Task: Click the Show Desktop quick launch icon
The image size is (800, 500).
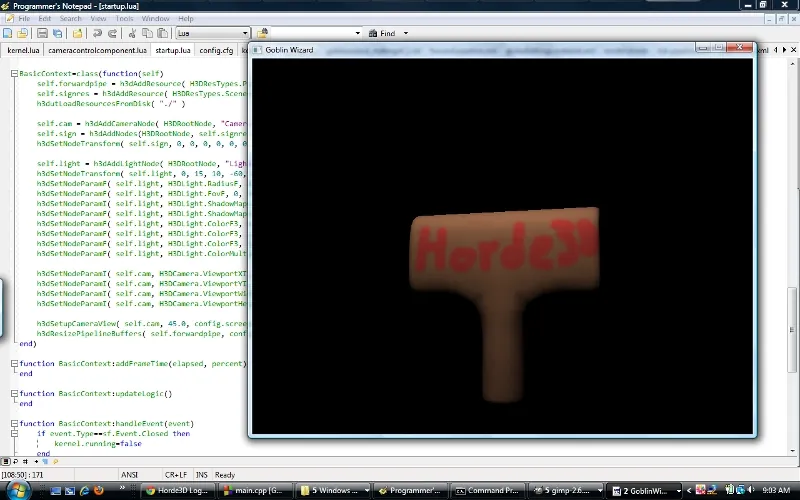Action: [56, 491]
